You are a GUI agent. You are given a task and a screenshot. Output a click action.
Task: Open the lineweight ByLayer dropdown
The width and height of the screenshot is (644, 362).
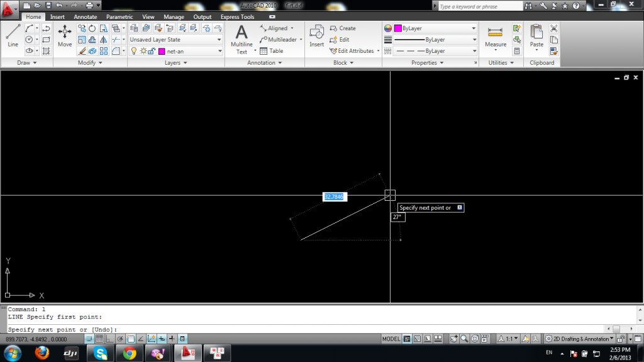435,40
